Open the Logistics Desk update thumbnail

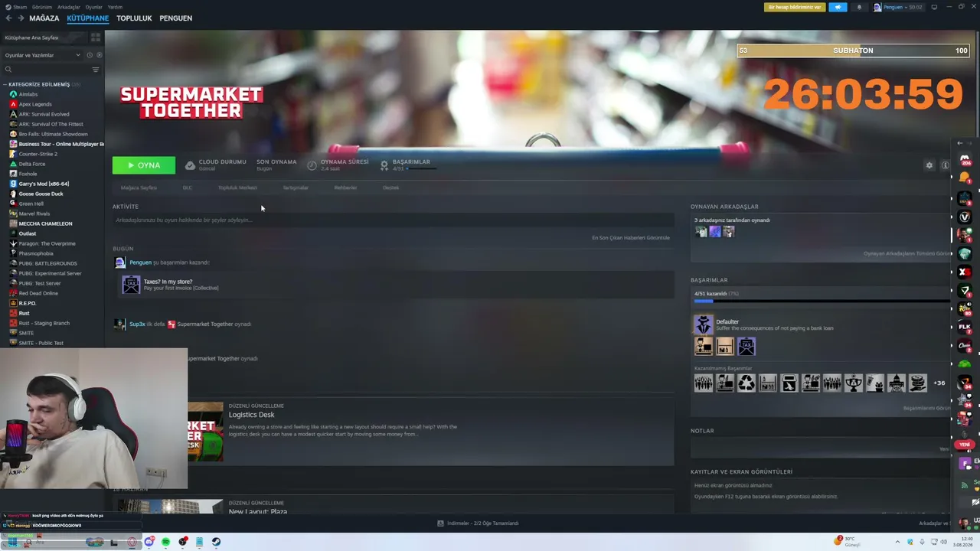coord(205,432)
